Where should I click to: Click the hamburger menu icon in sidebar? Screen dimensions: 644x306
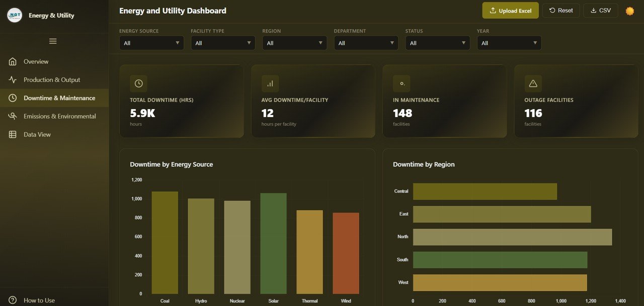pos(53,41)
